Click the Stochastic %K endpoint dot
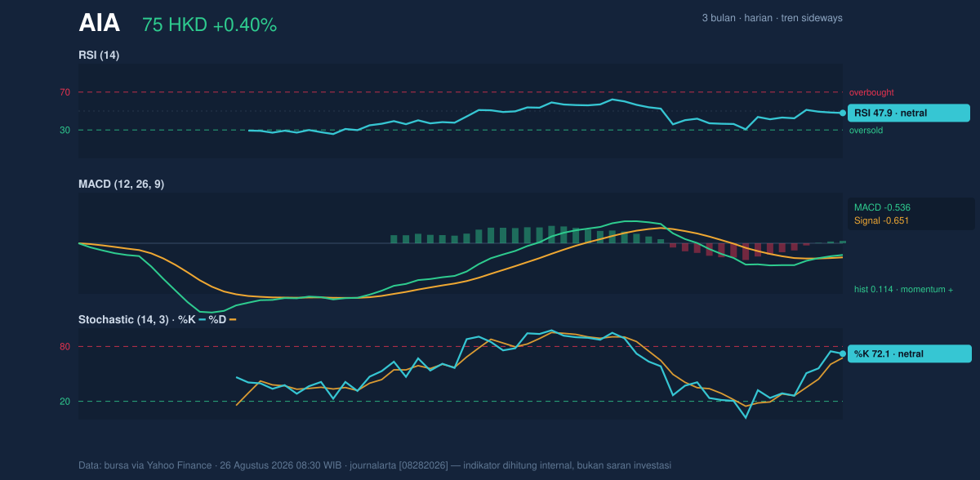The image size is (980, 480). click(x=843, y=353)
